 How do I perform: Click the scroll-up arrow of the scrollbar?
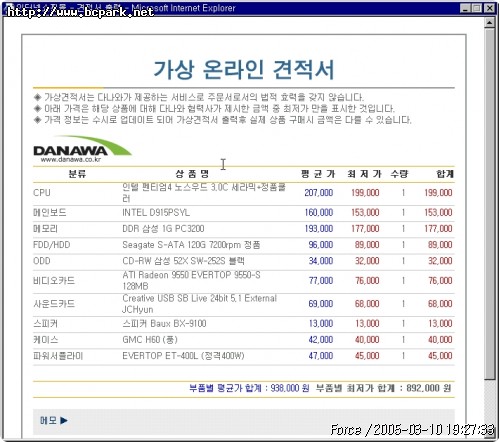pyautogui.click(x=489, y=23)
